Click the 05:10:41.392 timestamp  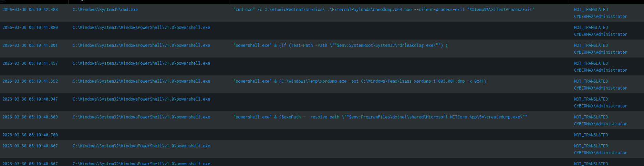tap(30, 81)
